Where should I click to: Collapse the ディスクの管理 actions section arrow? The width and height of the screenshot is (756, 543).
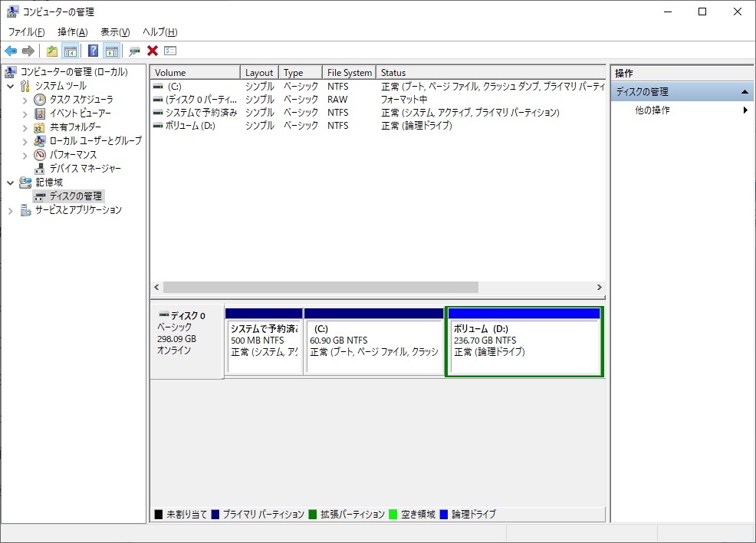click(x=744, y=91)
